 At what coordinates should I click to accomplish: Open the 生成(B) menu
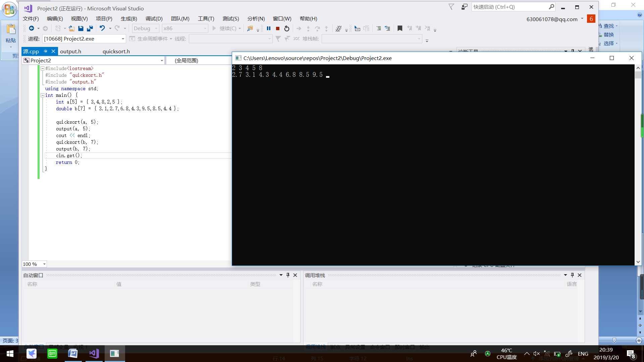tap(129, 19)
